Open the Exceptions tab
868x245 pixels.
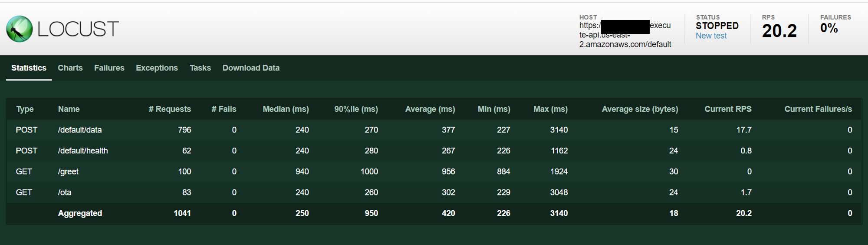[157, 68]
